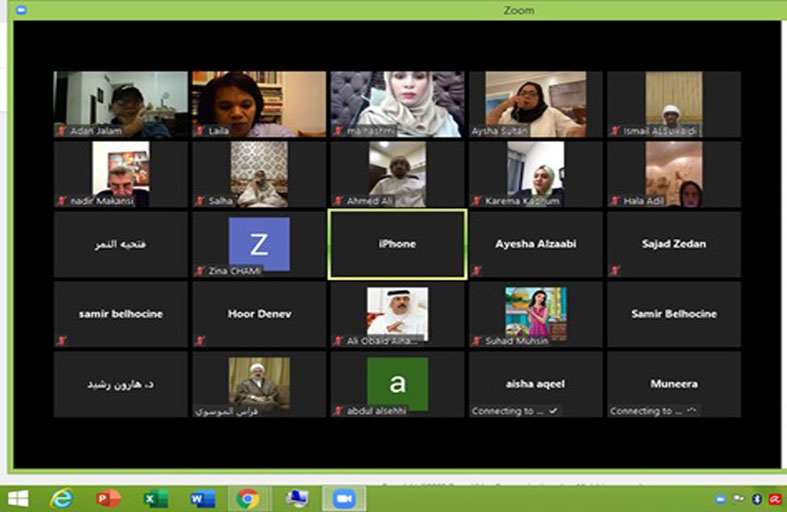Open Internet Explorer from the taskbar
Screen dimensions: 787x512
pyautogui.click(x=62, y=498)
